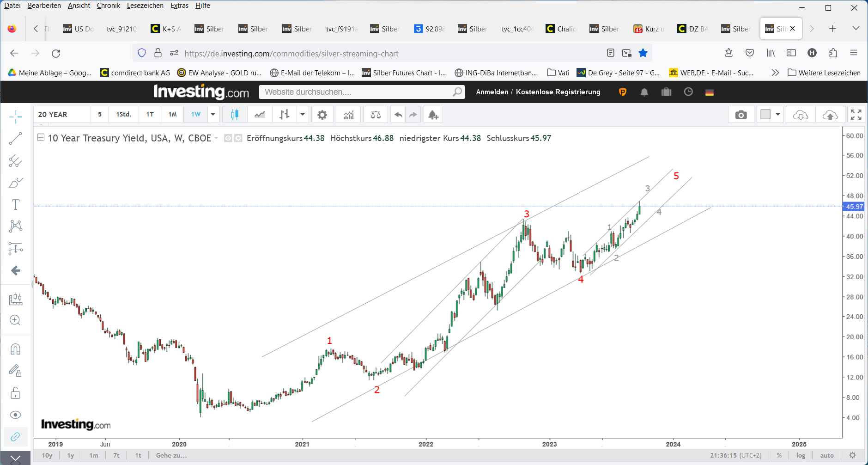
Task: Click the compare symbols scale icon
Action: tap(376, 115)
